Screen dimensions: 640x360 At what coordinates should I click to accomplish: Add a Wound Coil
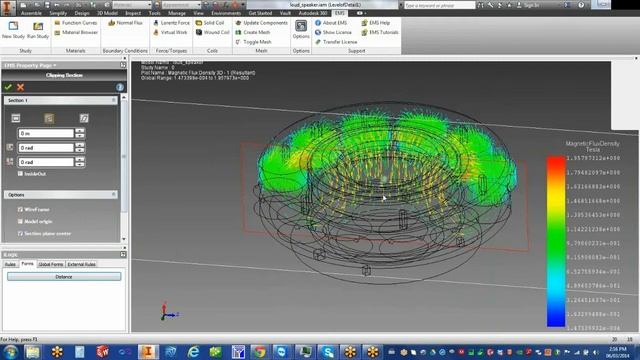[x=212, y=32]
